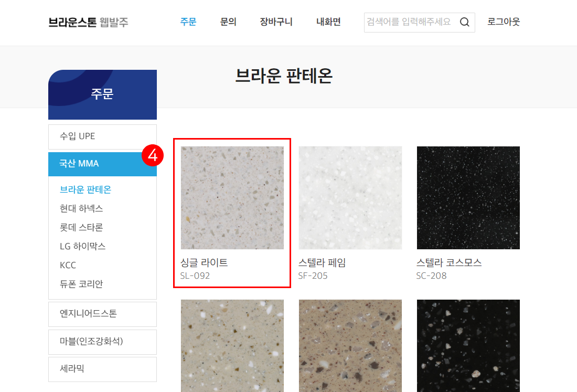Select 현대 하넥스 in the sidebar

tap(81, 208)
